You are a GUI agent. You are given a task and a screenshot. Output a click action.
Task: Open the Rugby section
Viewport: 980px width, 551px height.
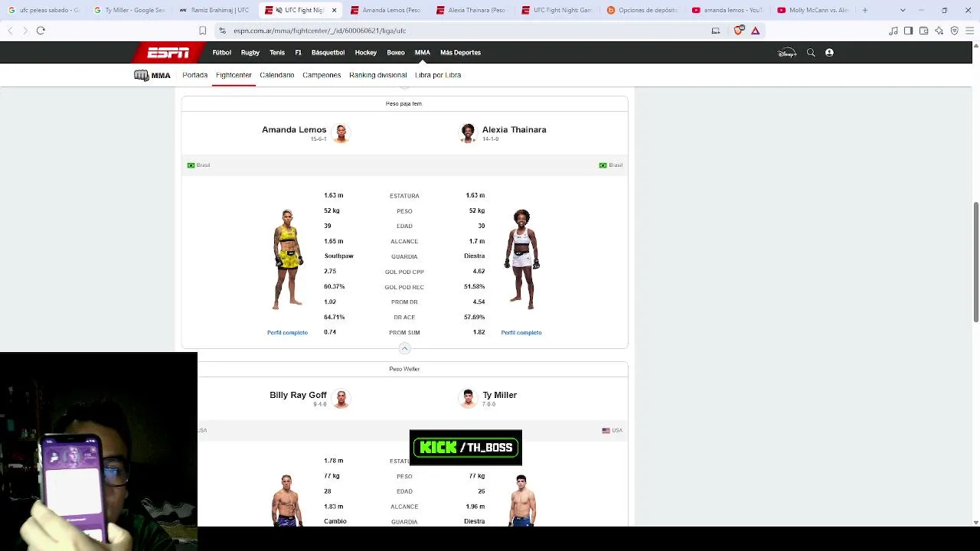pos(250,53)
